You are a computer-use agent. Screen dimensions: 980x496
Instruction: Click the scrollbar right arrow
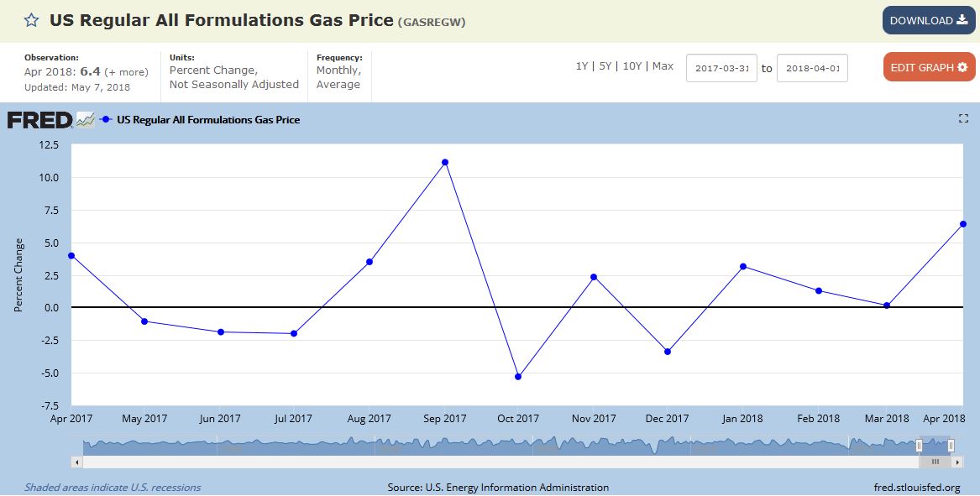click(x=956, y=462)
